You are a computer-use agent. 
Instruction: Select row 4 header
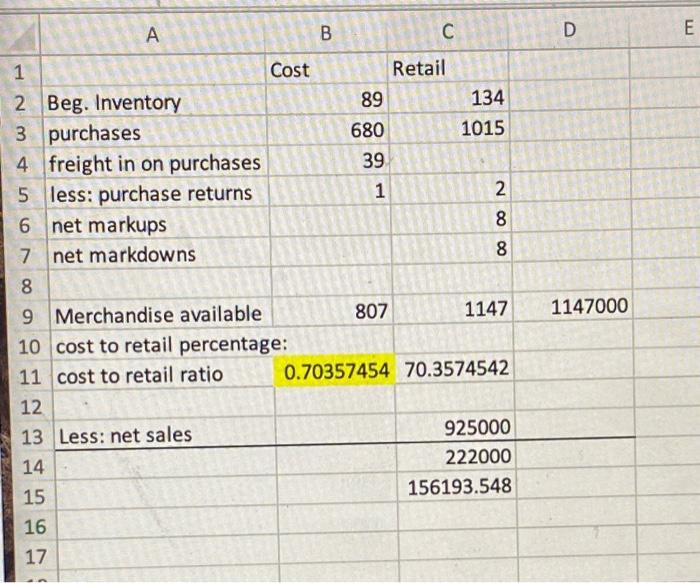(22, 164)
